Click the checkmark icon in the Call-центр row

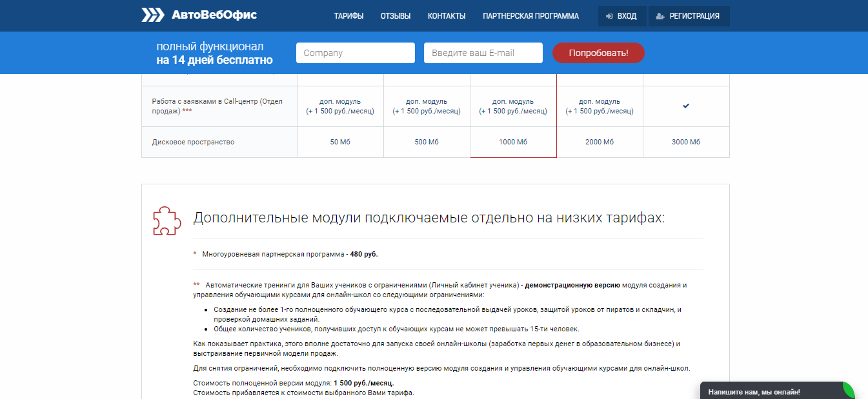point(686,106)
